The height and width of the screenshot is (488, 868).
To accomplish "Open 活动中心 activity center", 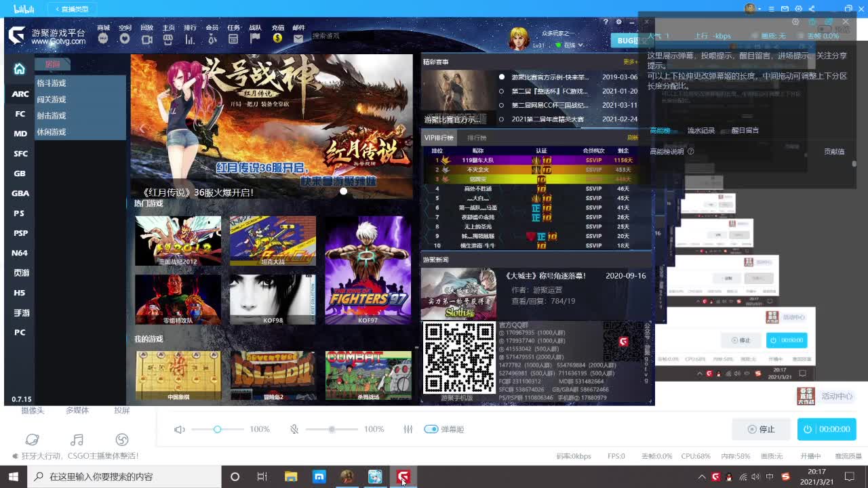I will pyautogui.click(x=837, y=396).
